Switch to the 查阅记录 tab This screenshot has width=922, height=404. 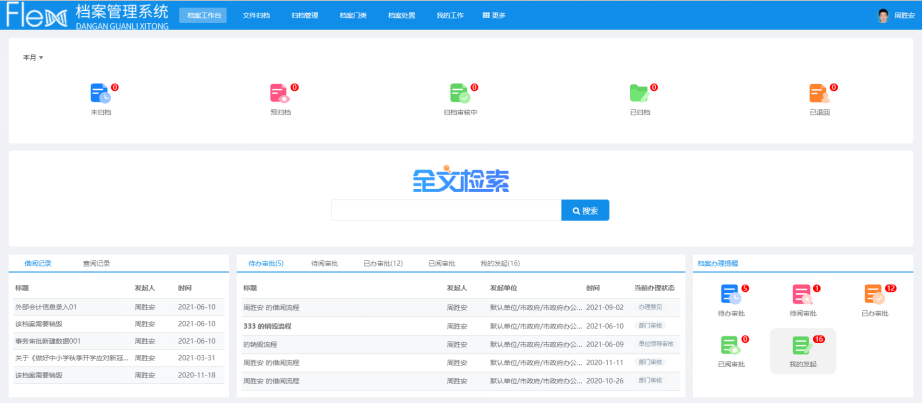point(96,263)
